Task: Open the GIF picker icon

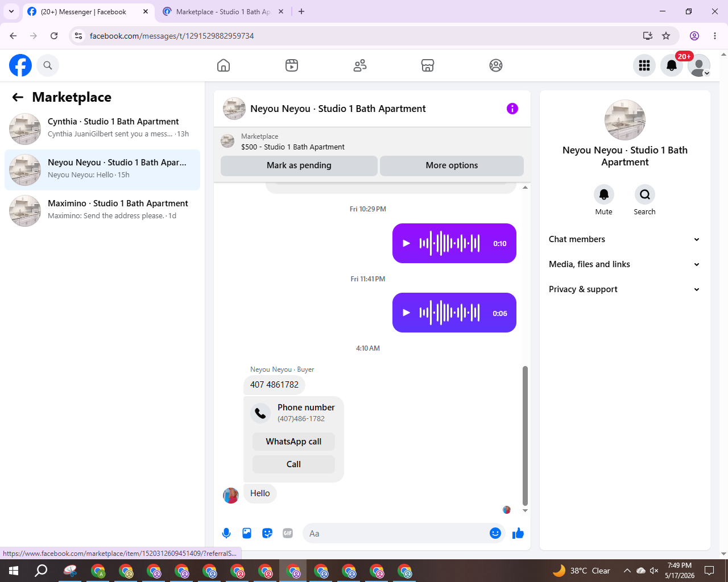Action: coord(288,533)
